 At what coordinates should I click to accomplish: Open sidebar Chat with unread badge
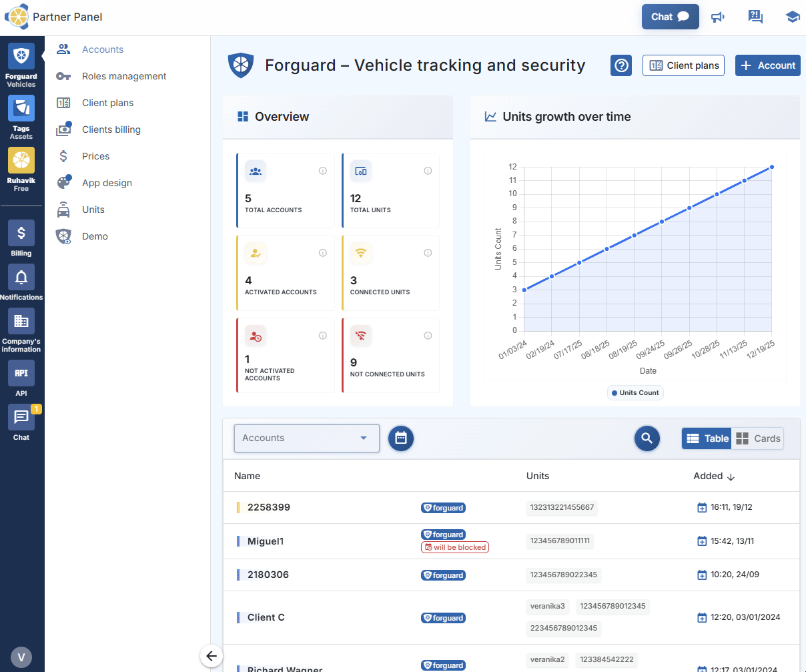[21, 417]
